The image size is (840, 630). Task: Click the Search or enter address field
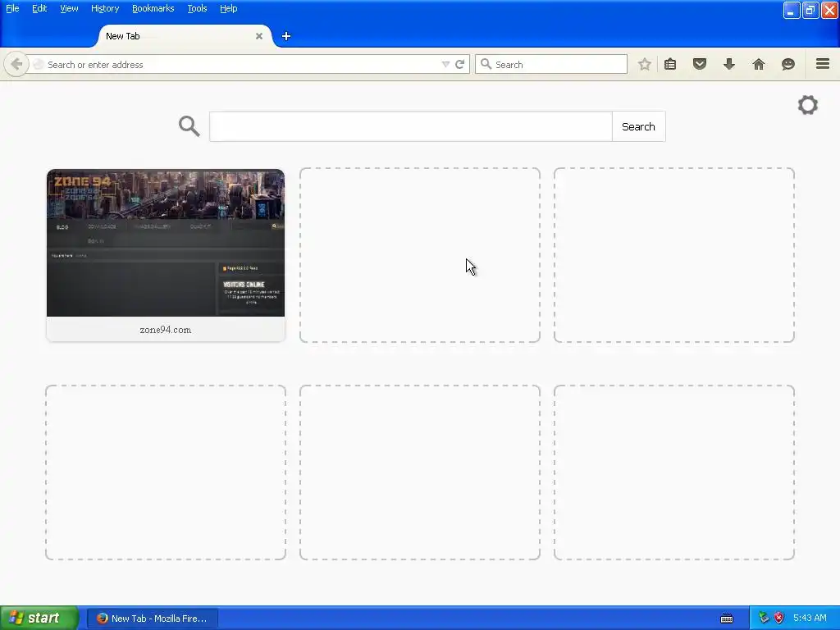[241, 64]
